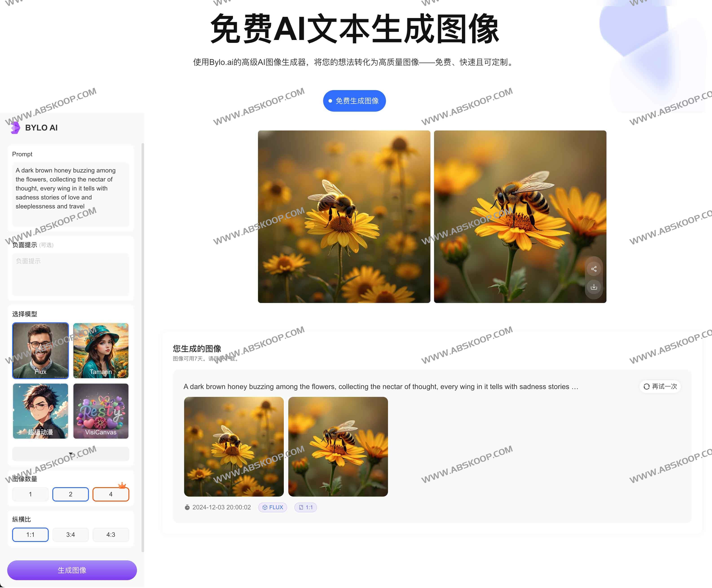The image size is (712, 588).
Task: Click the 免费生成图像 button
Action: click(354, 101)
